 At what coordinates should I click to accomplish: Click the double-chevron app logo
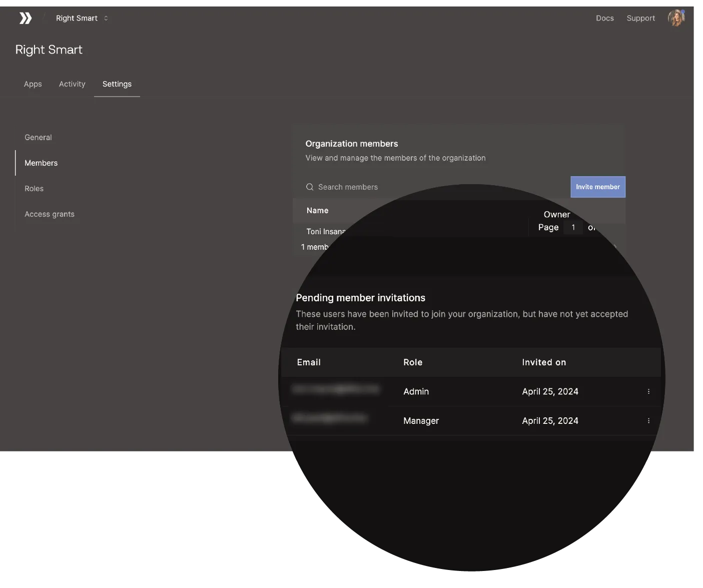point(26,19)
